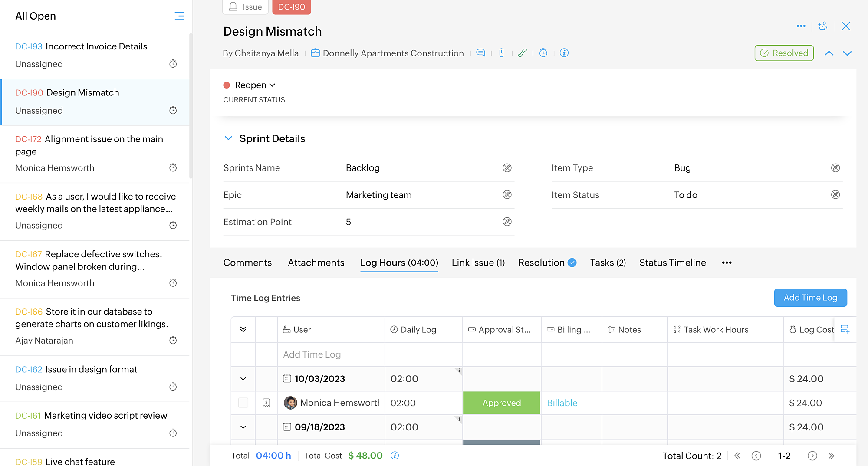
Task: Click the green Approved status cell
Action: [501, 403]
